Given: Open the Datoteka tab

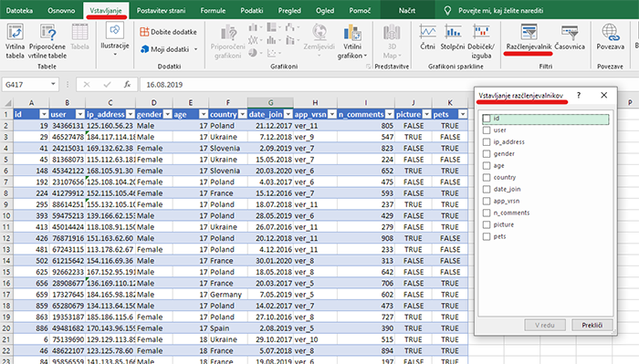Looking at the screenshot, I should coord(19,11).
